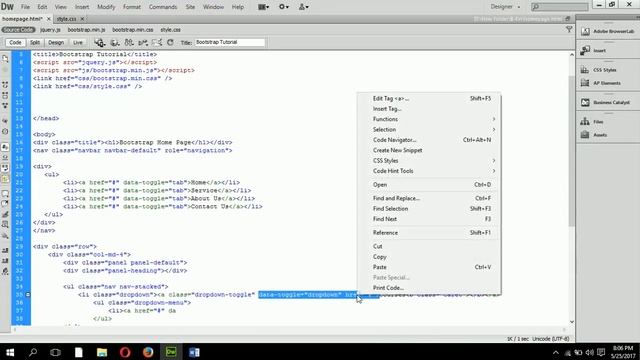The image size is (640, 360).
Task: Click the Format Source Code icon
Action: click(5, 271)
